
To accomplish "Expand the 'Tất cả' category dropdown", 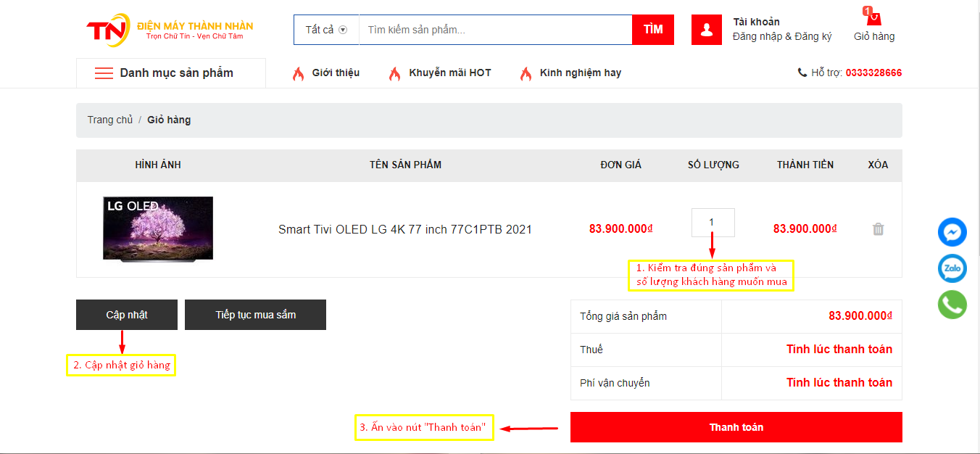I will pyautogui.click(x=326, y=30).
